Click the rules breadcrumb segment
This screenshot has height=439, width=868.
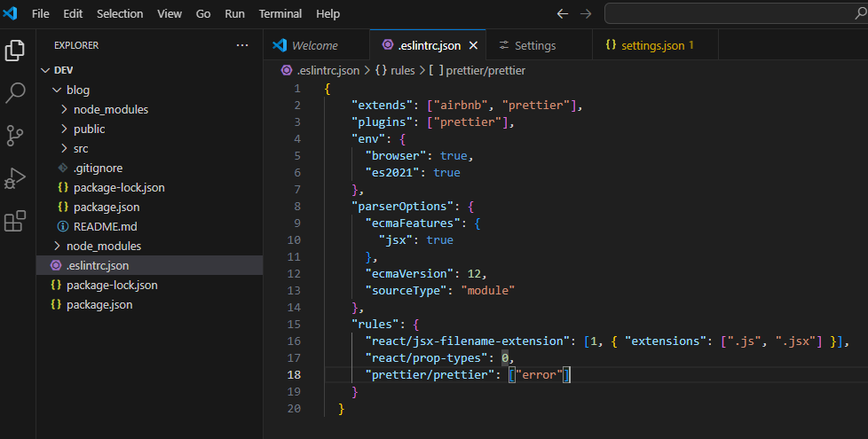tap(395, 70)
